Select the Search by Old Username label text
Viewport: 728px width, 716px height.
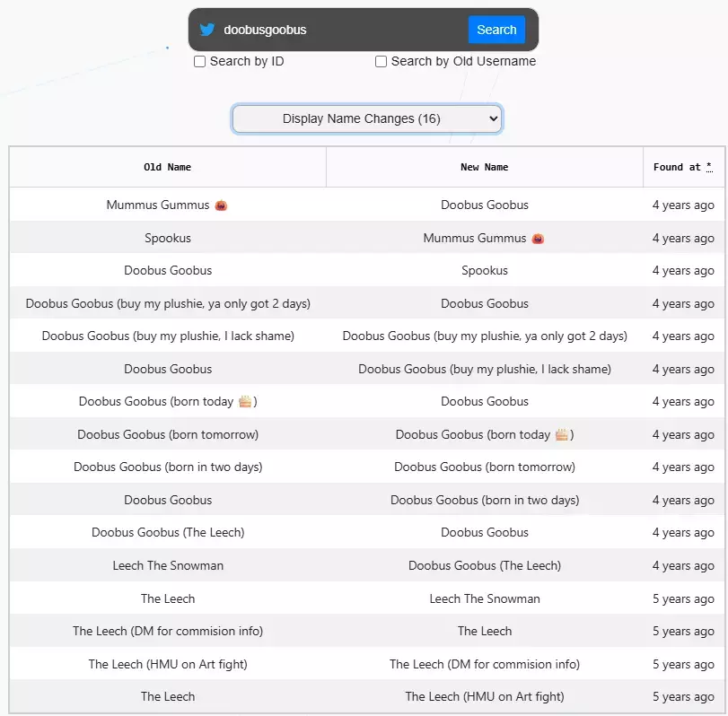tap(463, 61)
